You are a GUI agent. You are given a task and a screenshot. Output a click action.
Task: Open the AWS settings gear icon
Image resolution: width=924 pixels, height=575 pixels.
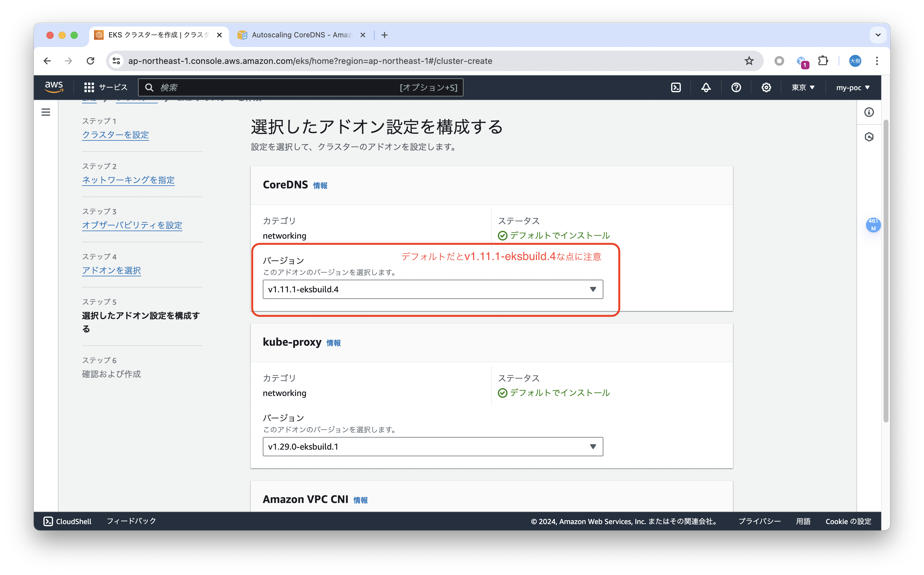(766, 87)
